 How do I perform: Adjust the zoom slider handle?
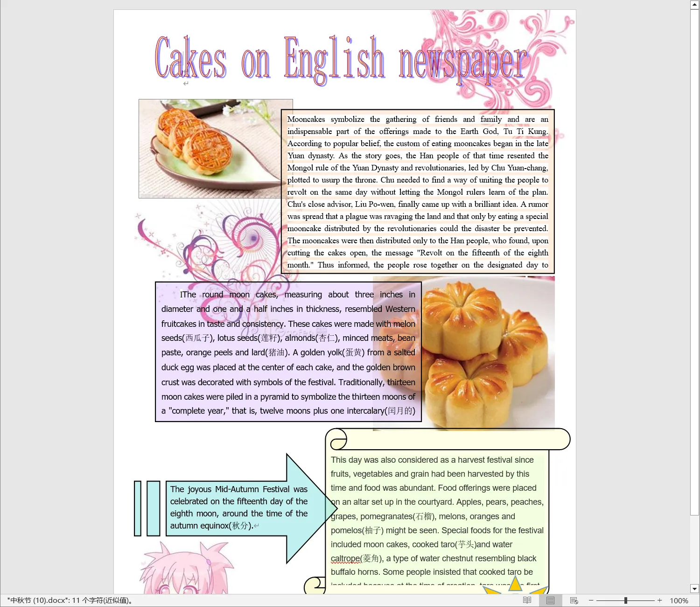click(625, 600)
